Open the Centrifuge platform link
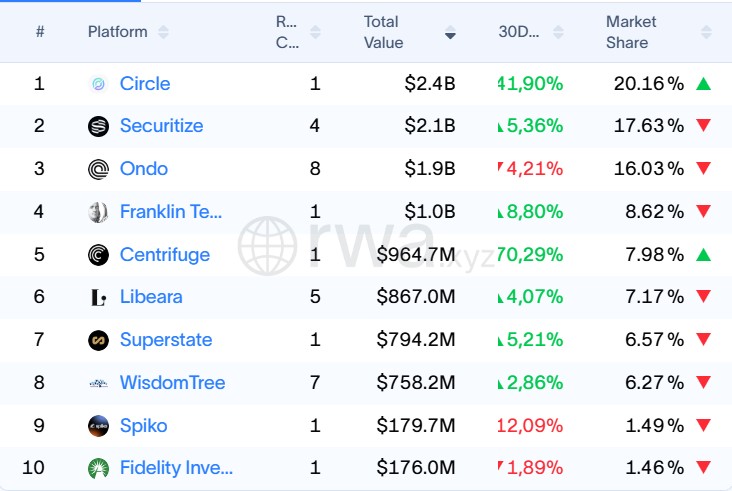This screenshot has width=732, height=491. 165,255
